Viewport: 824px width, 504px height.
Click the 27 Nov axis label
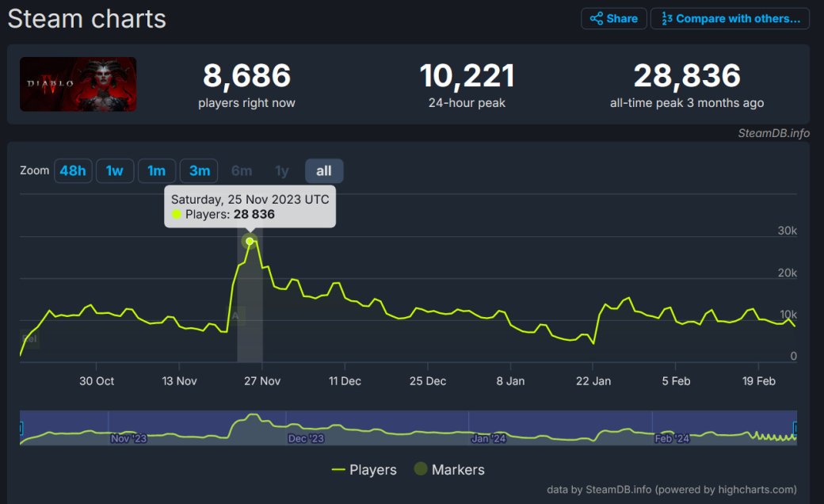[x=262, y=381]
